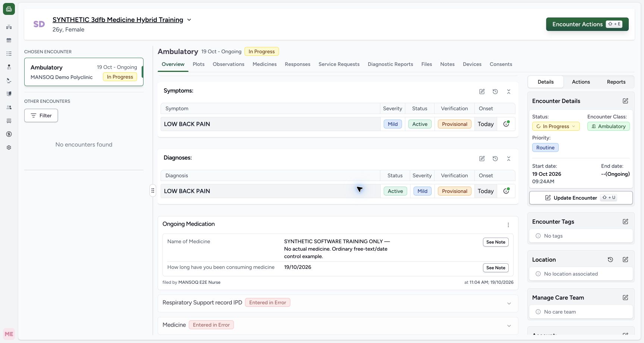This screenshot has width=644, height=343.
Task: Open LOW BACK PAIN symptom row history icon
Action: coord(506,124)
